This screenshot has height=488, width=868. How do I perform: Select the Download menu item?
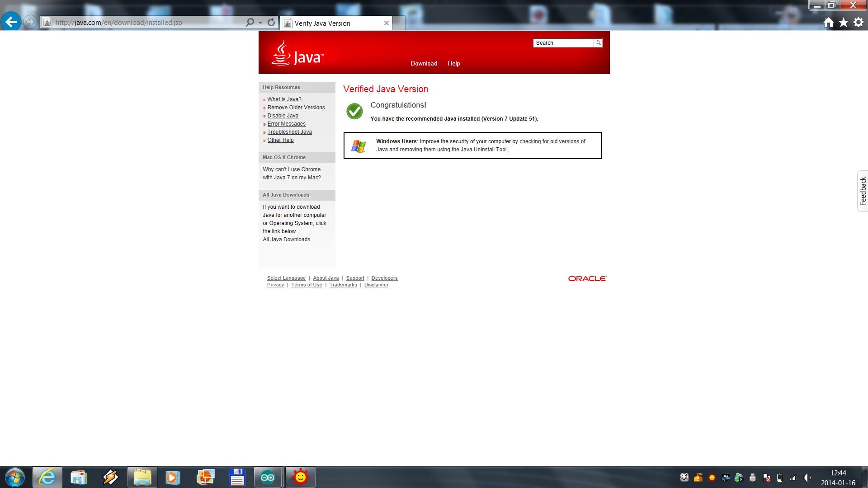click(424, 64)
